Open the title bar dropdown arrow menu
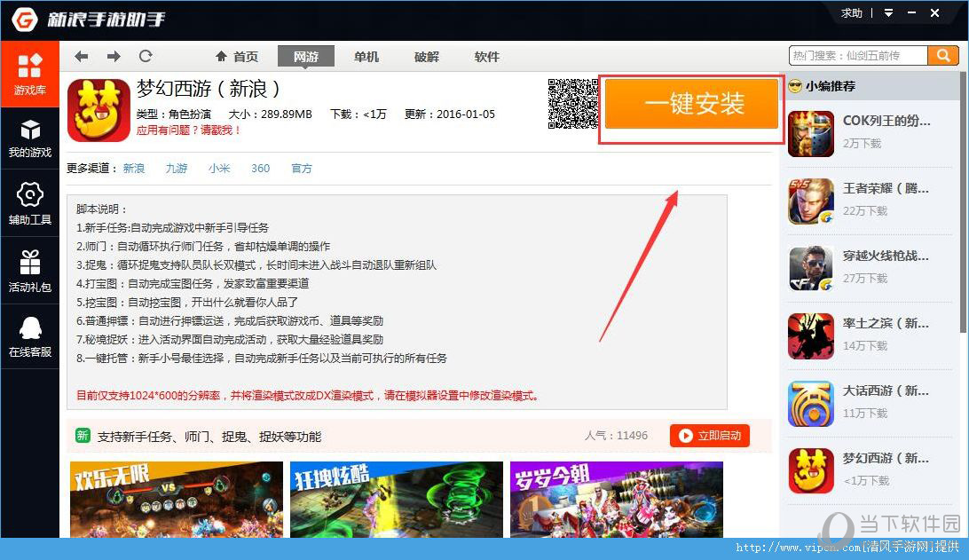Screen dimensions: 969x560 [x=887, y=13]
